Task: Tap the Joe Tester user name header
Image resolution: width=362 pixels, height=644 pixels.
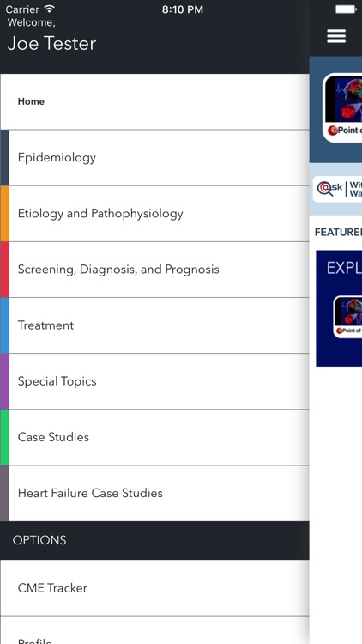Action: (51, 44)
